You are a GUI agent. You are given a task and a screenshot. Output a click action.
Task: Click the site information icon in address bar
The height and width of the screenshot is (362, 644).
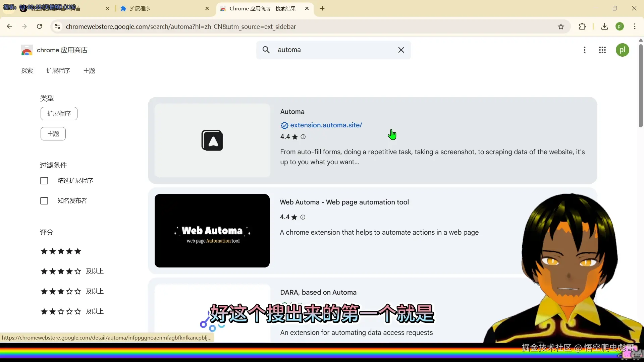point(57,26)
